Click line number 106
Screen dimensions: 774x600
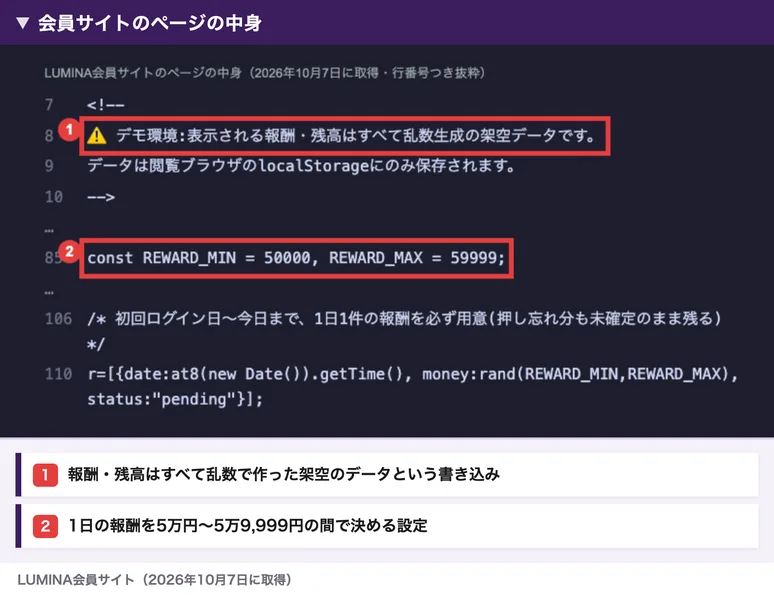pos(58,318)
